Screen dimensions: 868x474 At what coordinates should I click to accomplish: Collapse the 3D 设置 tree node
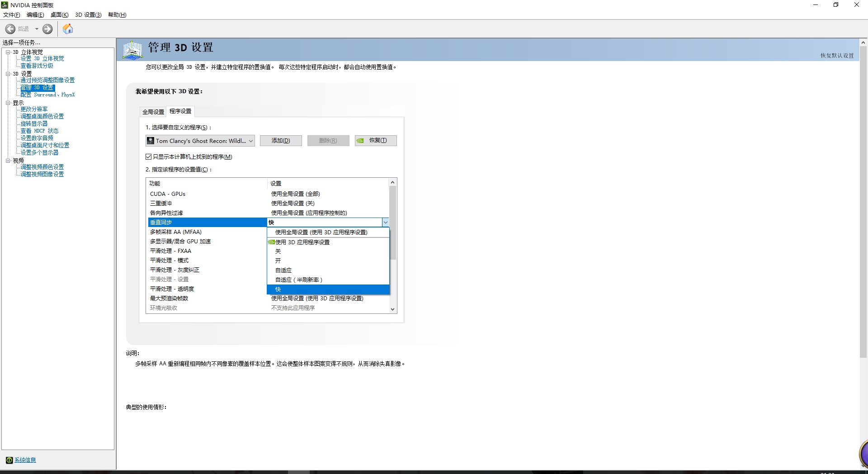click(x=8, y=74)
